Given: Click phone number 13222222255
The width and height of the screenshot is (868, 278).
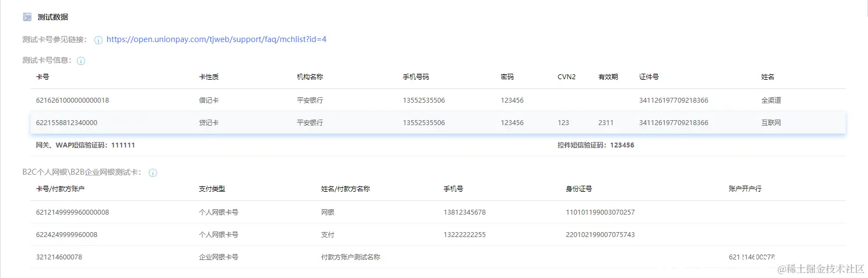Looking at the screenshot, I should click(x=465, y=235).
